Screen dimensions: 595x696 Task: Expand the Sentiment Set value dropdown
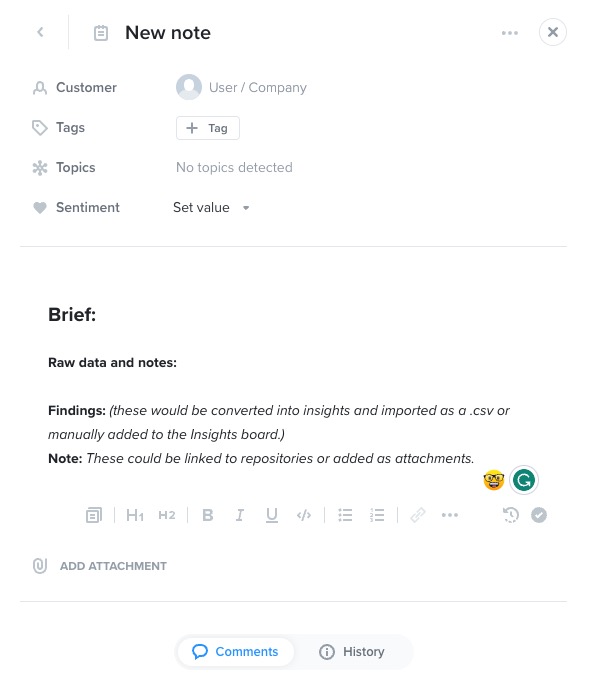(x=211, y=207)
